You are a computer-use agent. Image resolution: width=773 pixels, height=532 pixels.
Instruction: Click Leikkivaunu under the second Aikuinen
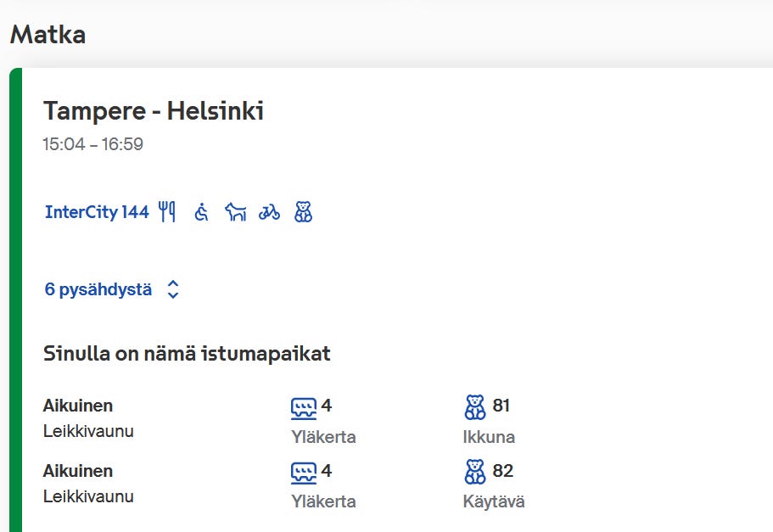[x=88, y=496]
